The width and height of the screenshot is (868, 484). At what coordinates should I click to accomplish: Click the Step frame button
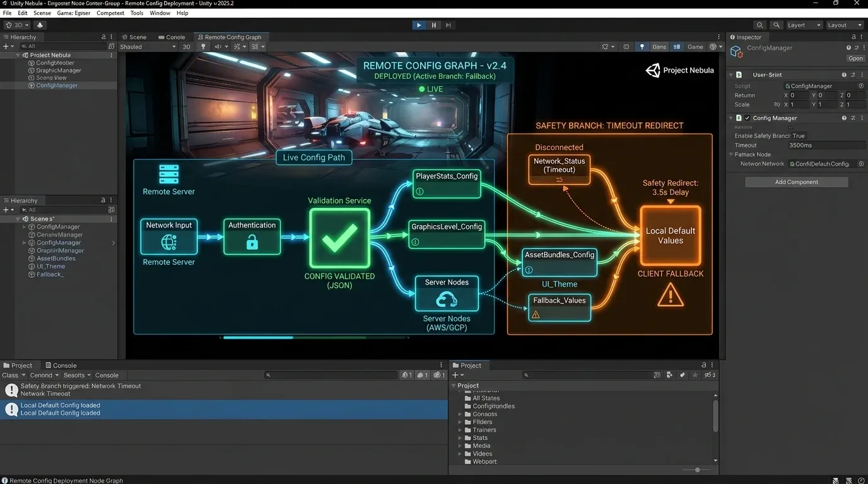point(449,25)
